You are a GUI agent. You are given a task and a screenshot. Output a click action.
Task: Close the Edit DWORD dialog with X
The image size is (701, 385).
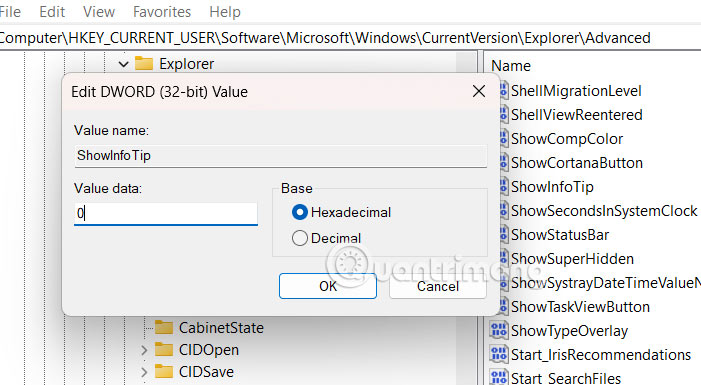pos(479,91)
